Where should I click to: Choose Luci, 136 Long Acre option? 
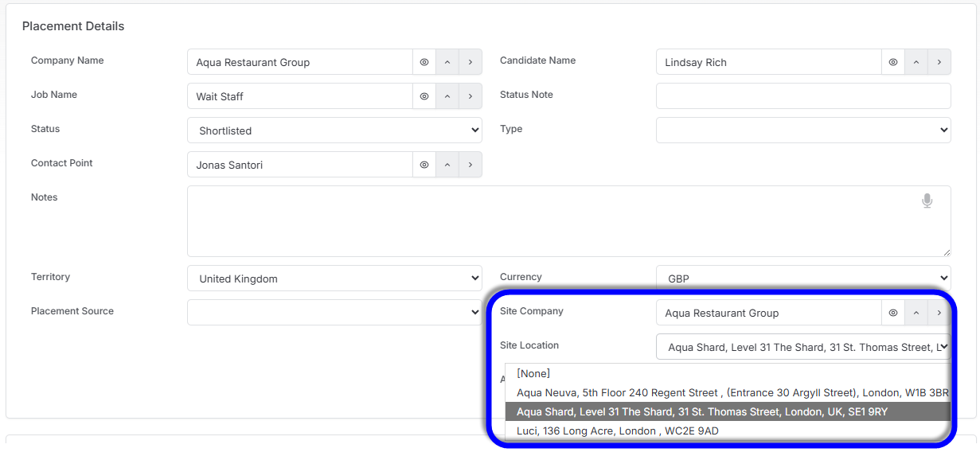point(728,431)
